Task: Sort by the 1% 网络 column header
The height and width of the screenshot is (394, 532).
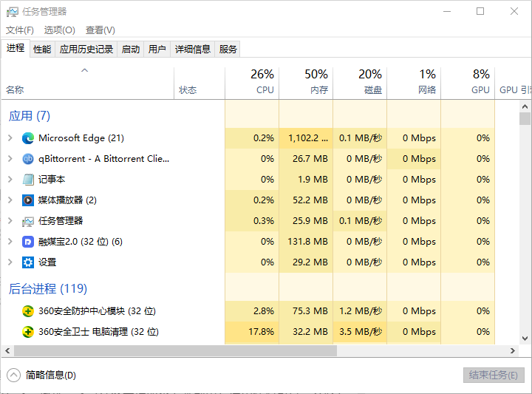Action: coord(414,84)
